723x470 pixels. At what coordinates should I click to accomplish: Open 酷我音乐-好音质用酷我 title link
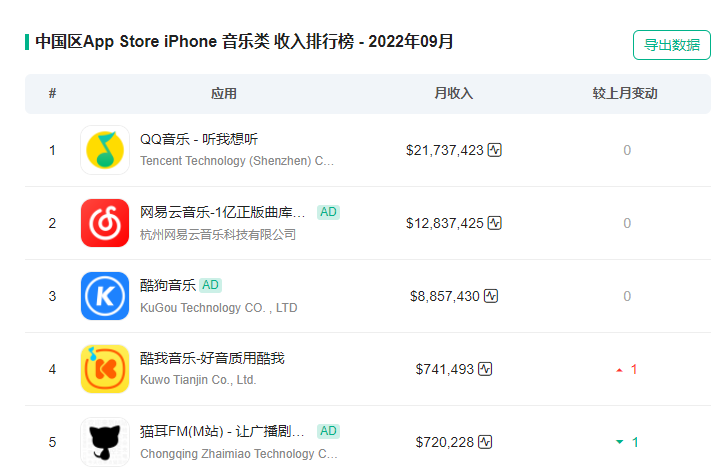[212, 358]
